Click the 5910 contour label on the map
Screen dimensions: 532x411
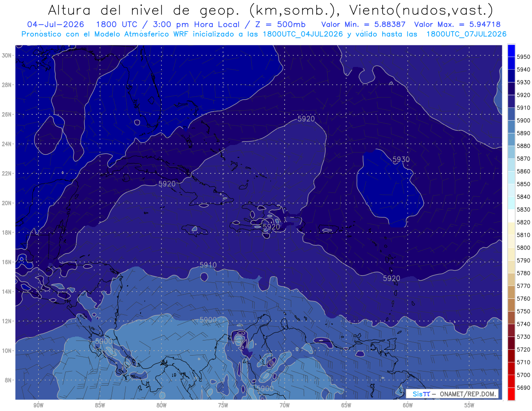click(208, 265)
